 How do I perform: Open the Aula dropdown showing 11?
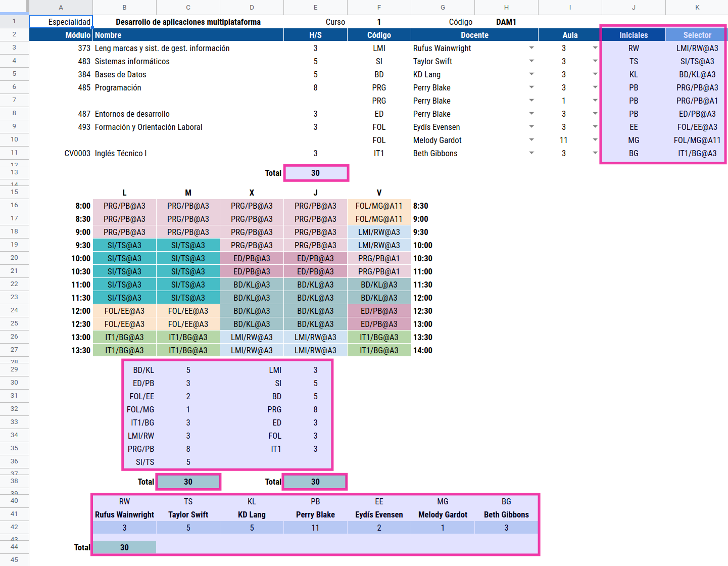click(x=595, y=140)
